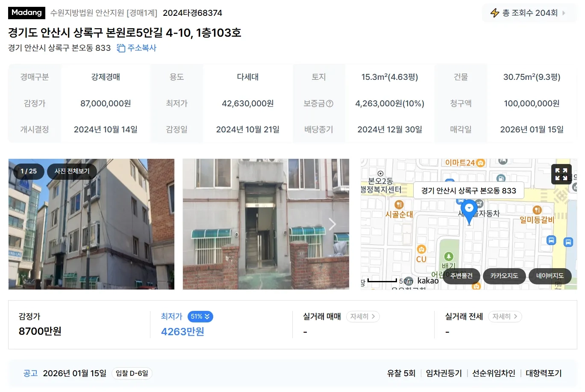Show the next property photo arrow
This screenshot has height=392, width=585.
coord(332,224)
